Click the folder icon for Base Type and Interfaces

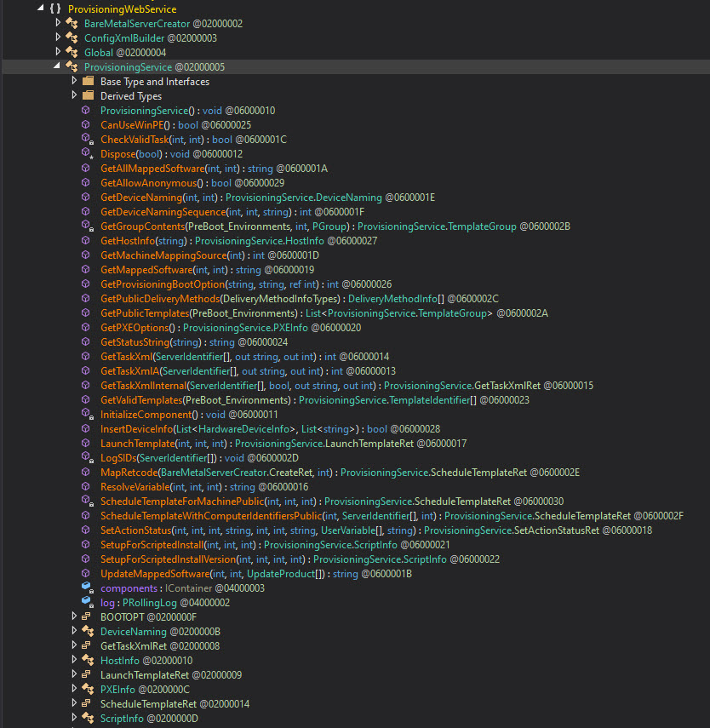coord(89,81)
